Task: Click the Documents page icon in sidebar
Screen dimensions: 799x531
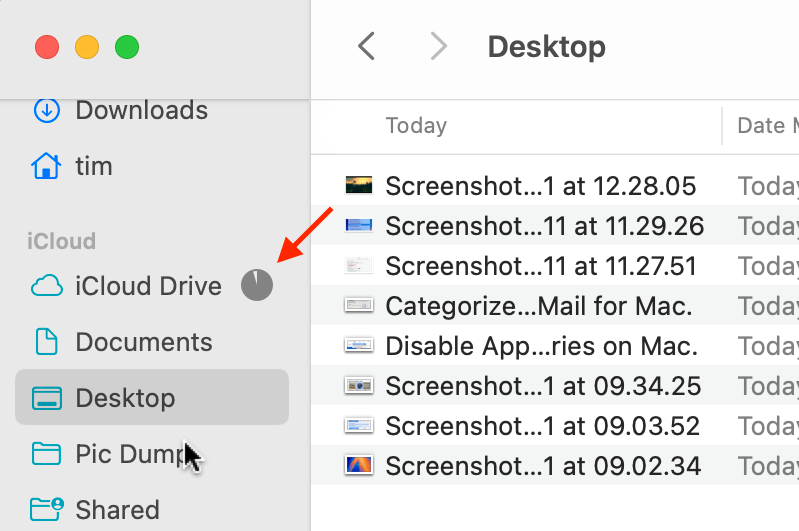Action: tap(46, 342)
